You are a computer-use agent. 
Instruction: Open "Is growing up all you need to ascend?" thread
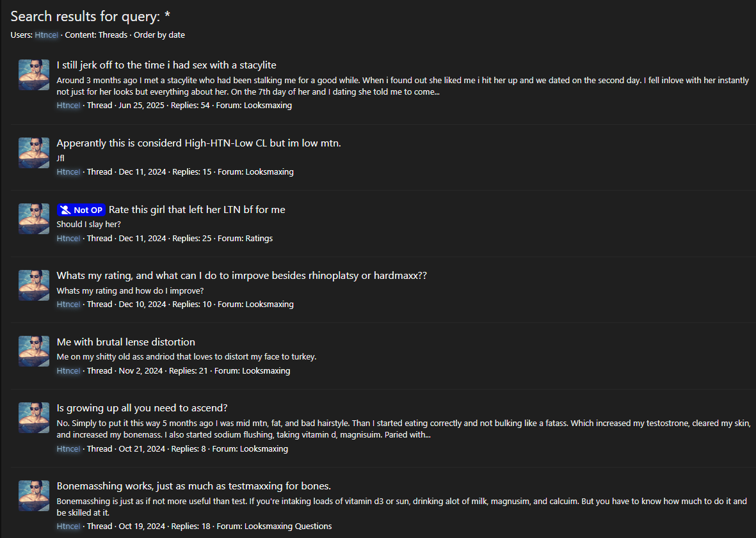click(x=142, y=408)
